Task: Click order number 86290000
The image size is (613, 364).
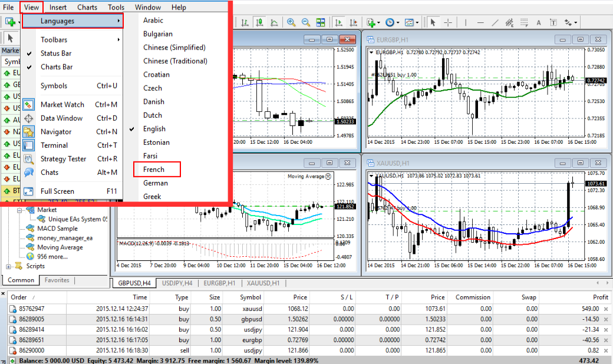Action: pos(32,350)
